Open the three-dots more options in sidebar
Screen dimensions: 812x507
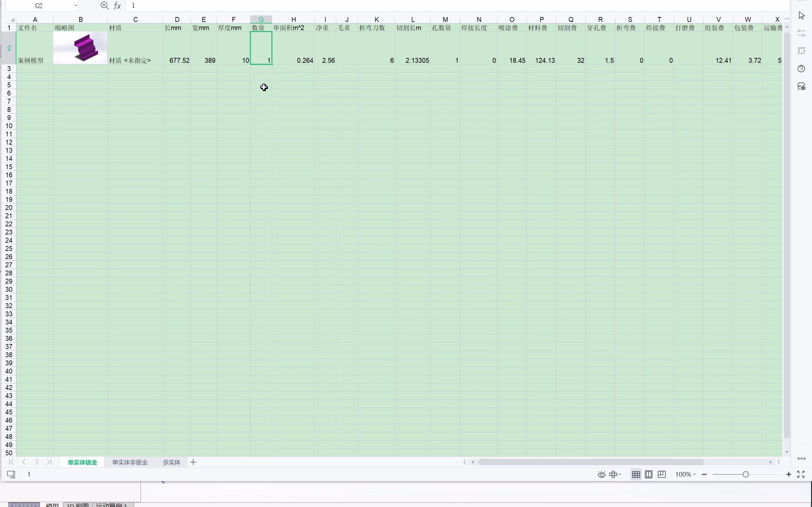801,458
